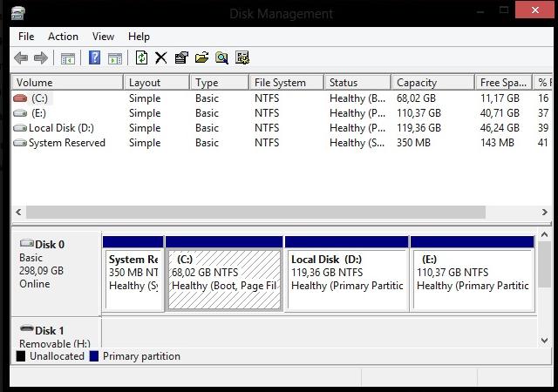Click the volume list left scroll arrow
The width and height of the screenshot is (558, 392).
[x=18, y=213]
